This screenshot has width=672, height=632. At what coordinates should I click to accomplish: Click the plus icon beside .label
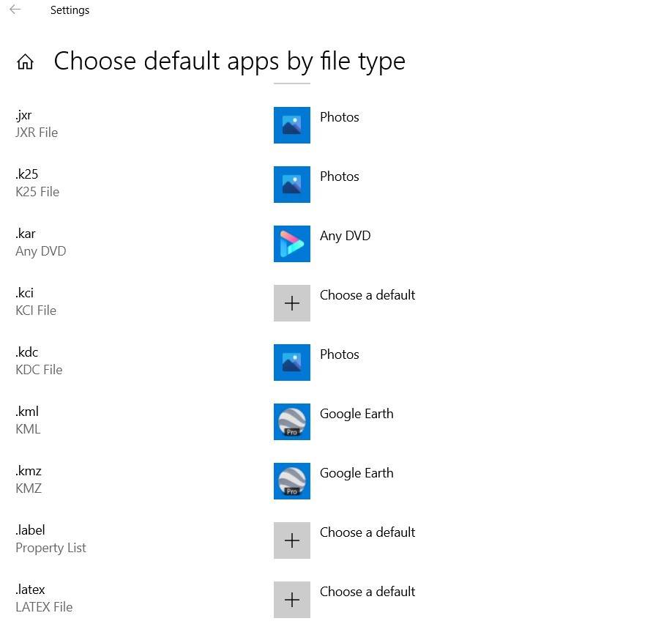(x=291, y=540)
